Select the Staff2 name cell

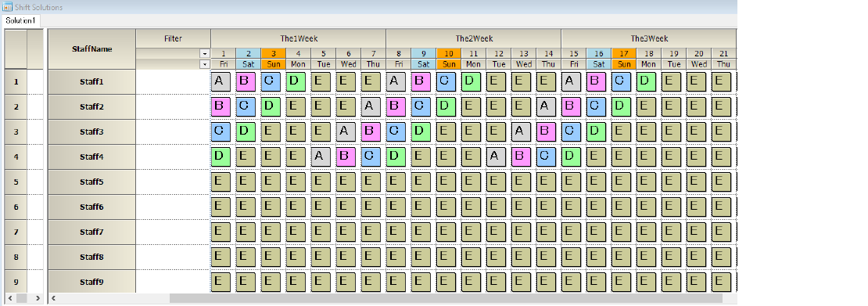[92, 106]
